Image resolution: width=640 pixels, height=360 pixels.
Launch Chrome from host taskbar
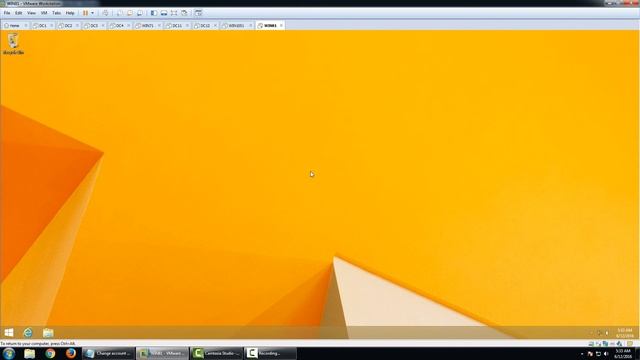coord(50,353)
